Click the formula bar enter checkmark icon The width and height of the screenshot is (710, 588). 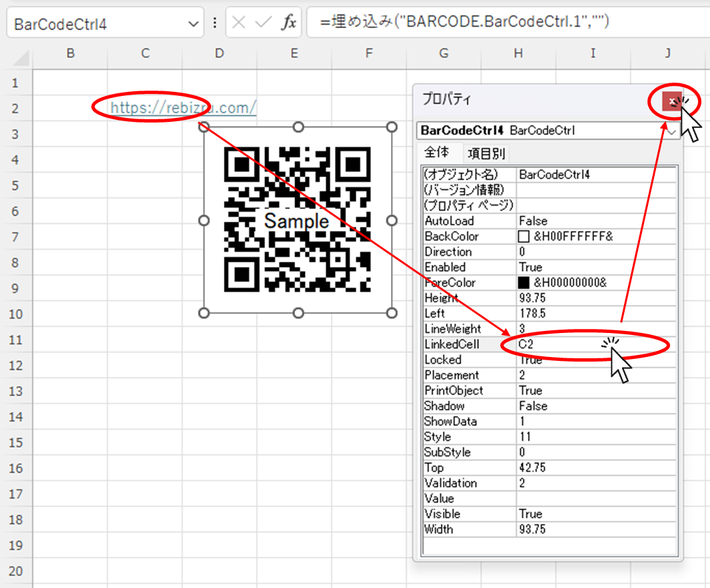click(x=264, y=23)
